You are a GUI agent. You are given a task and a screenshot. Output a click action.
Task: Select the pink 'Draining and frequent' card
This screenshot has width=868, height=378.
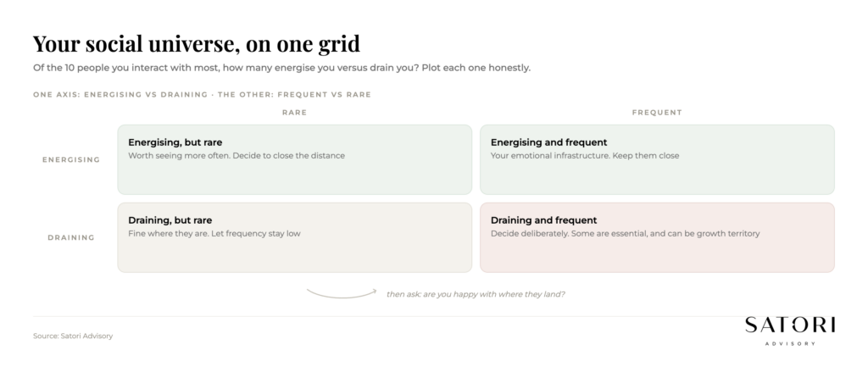[x=657, y=237]
